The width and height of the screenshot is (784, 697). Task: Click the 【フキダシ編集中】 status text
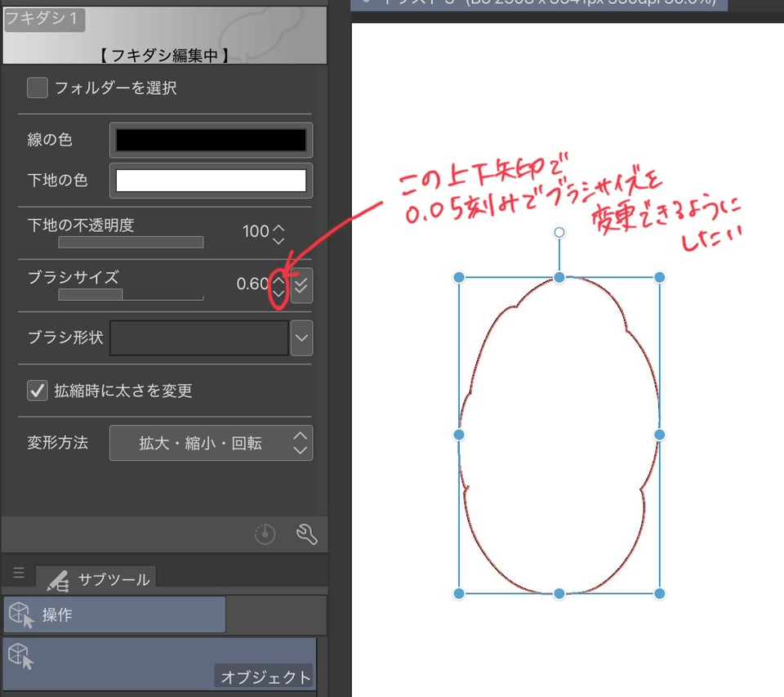click(x=163, y=55)
